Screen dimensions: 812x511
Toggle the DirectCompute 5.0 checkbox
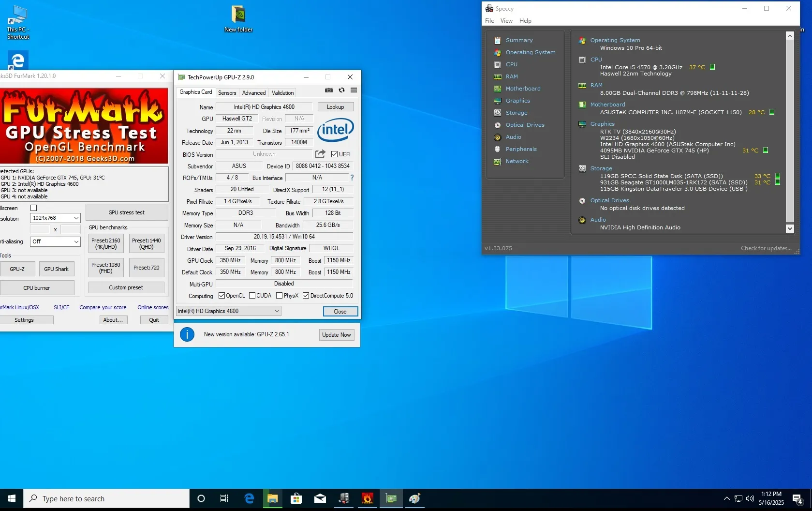pyautogui.click(x=306, y=296)
